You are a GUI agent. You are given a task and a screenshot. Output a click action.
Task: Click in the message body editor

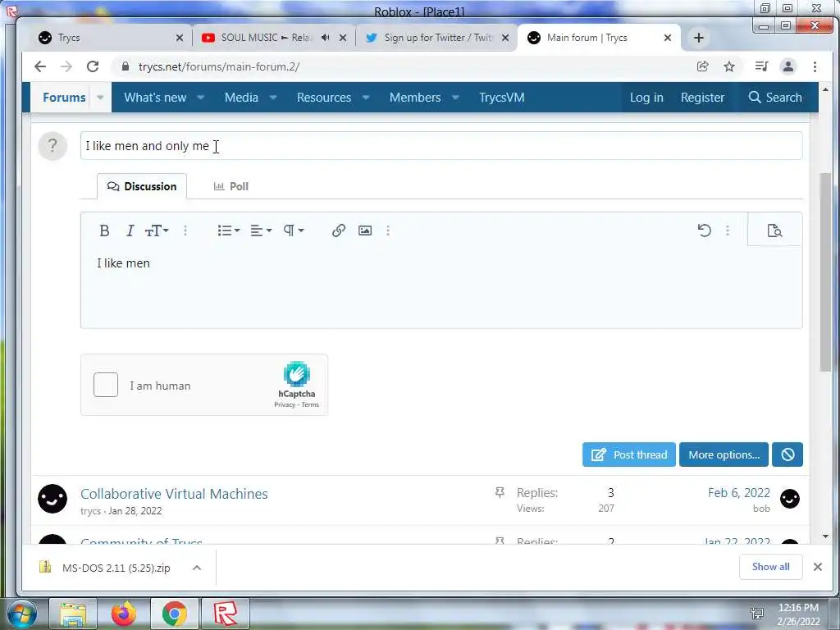click(x=441, y=286)
